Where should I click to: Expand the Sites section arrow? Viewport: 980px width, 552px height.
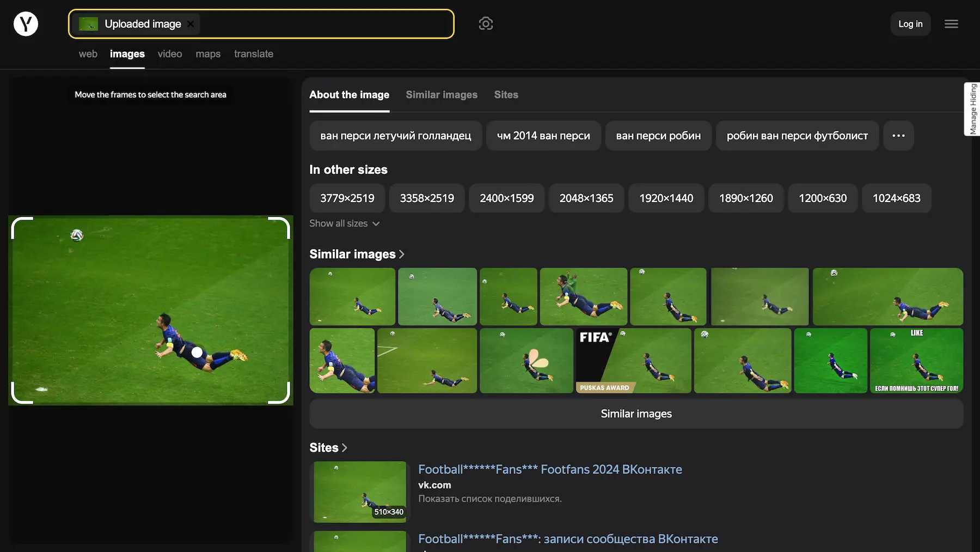coord(344,448)
